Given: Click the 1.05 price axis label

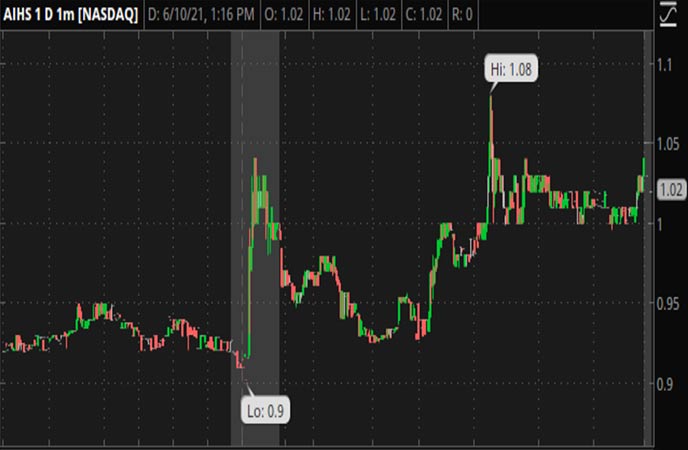Looking at the screenshot, I should point(668,144).
